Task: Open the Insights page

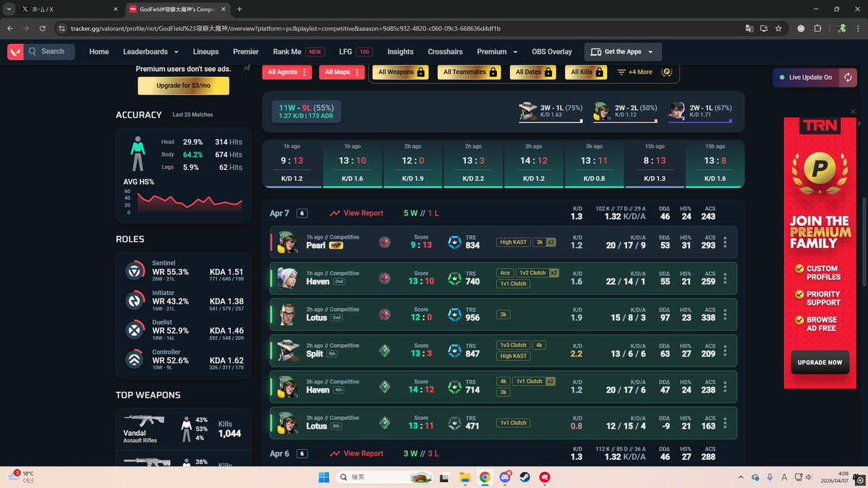Action: point(400,51)
